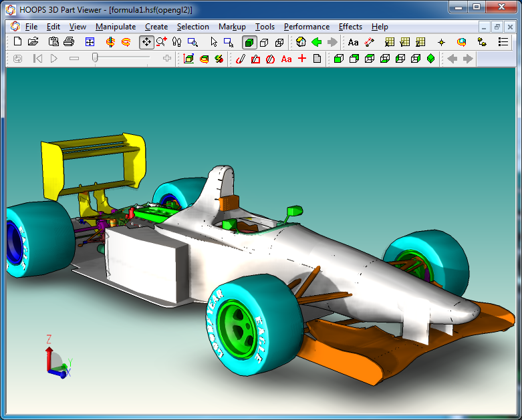Select the Pan (four-arrow) tool
522x420 pixels.
pyautogui.click(x=146, y=42)
